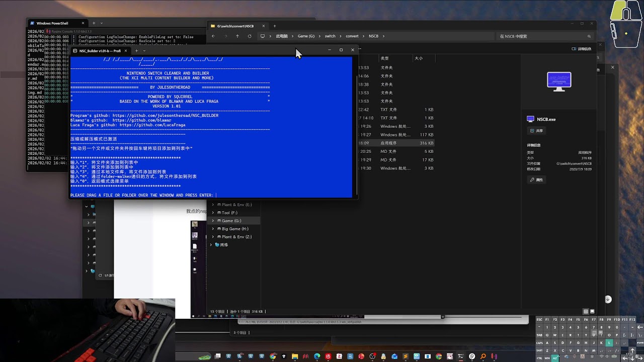Viewport: 644px width, 362px height.
Task: Sort files by the 大小 column header
Action: (x=419, y=58)
